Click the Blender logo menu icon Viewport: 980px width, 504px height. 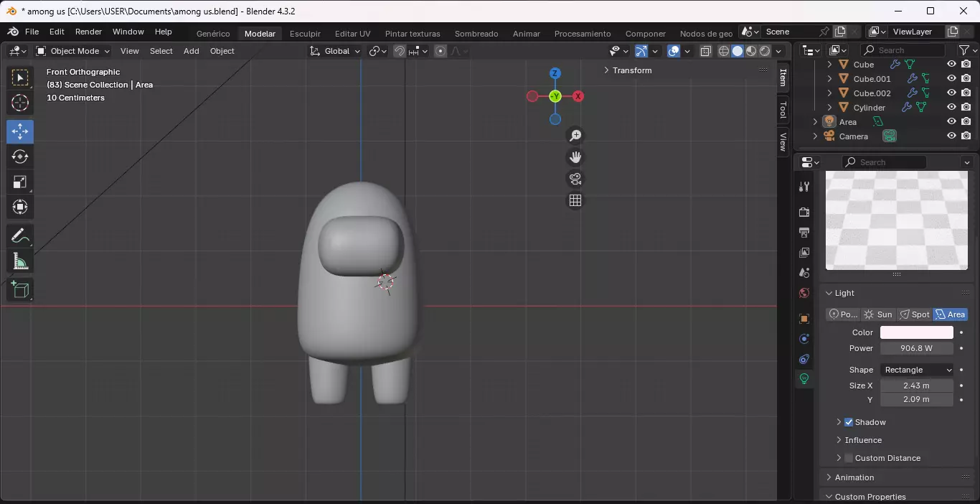(13, 32)
